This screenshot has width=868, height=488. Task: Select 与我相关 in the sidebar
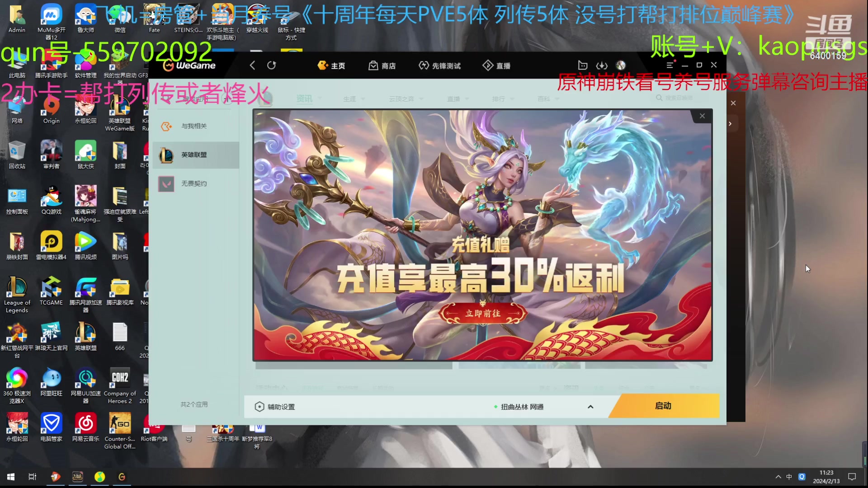click(x=195, y=126)
